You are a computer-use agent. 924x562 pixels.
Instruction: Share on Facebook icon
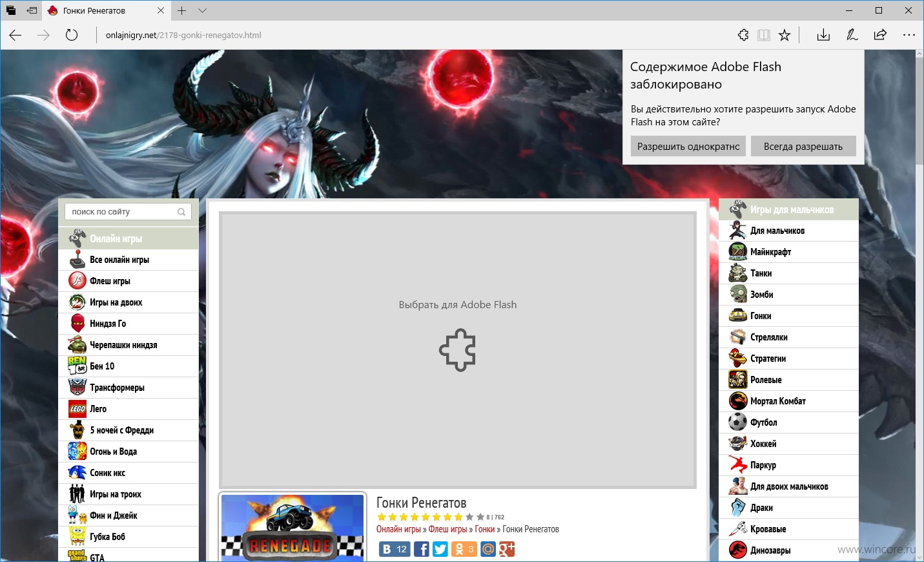tap(421, 549)
